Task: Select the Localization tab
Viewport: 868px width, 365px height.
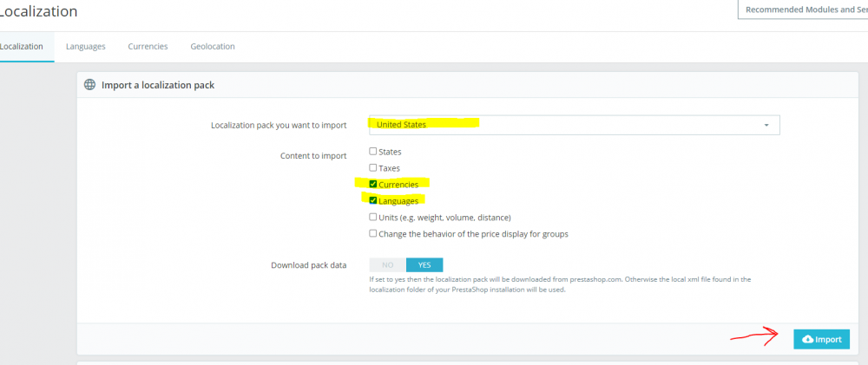Action: coord(22,47)
